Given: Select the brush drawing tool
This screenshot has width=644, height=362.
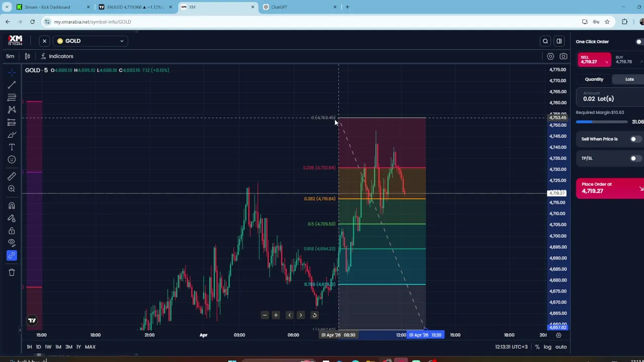Looking at the screenshot, I should pos(12,135).
